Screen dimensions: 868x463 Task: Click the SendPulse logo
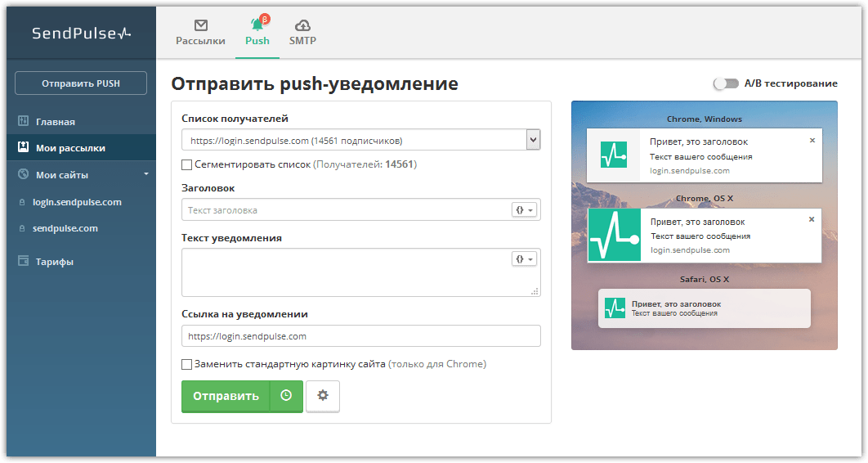click(80, 34)
